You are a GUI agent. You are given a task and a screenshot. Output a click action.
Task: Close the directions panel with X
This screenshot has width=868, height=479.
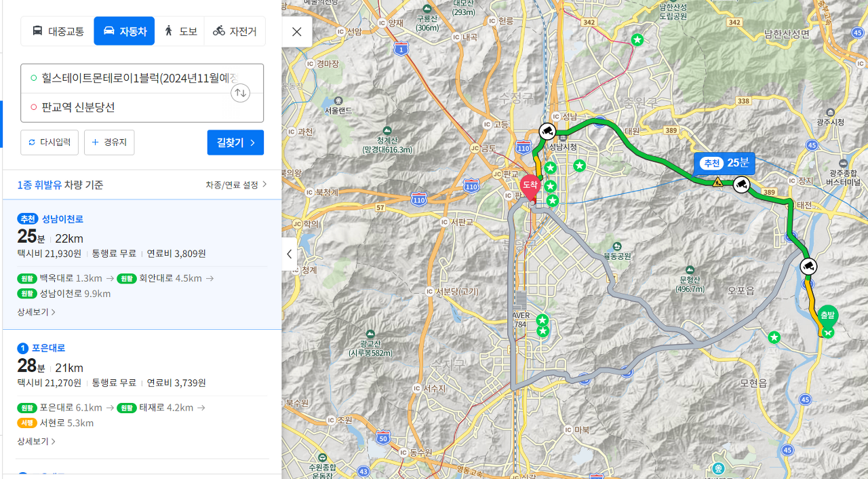click(296, 32)
